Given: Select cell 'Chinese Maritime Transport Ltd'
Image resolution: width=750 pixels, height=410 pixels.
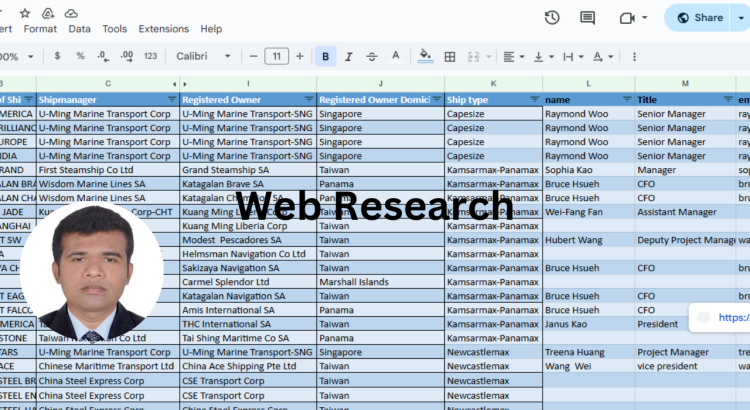Looking at the screenshot, I should (x=108, y=366).
